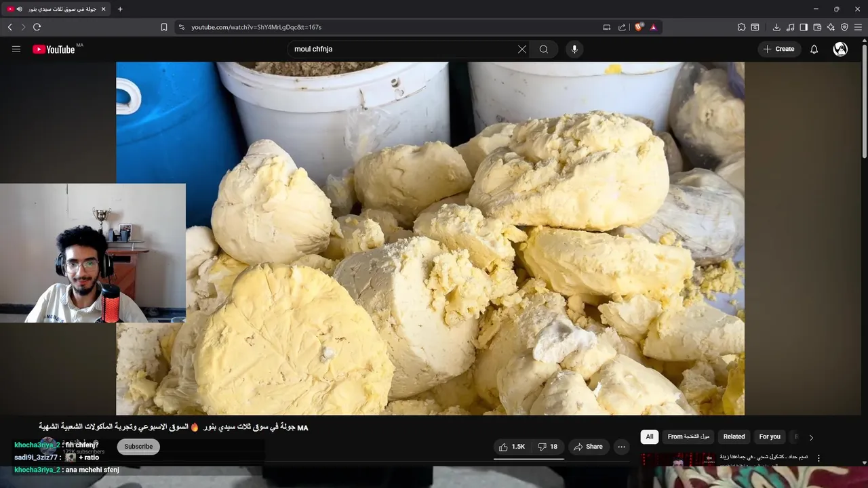Bookmark this page

tap(164, 27)
